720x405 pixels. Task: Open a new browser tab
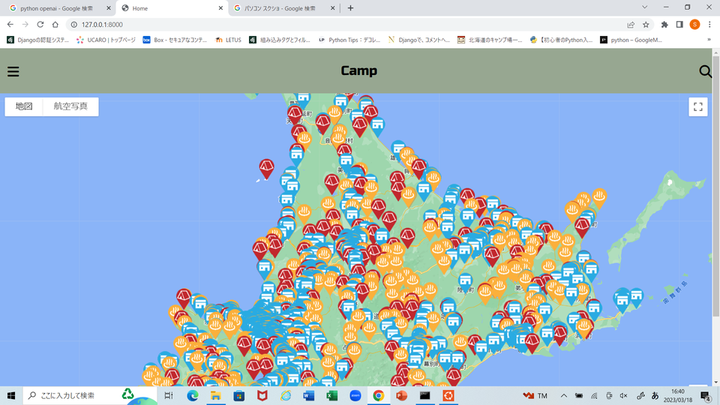pyautogui.click(x=351, y=8)
